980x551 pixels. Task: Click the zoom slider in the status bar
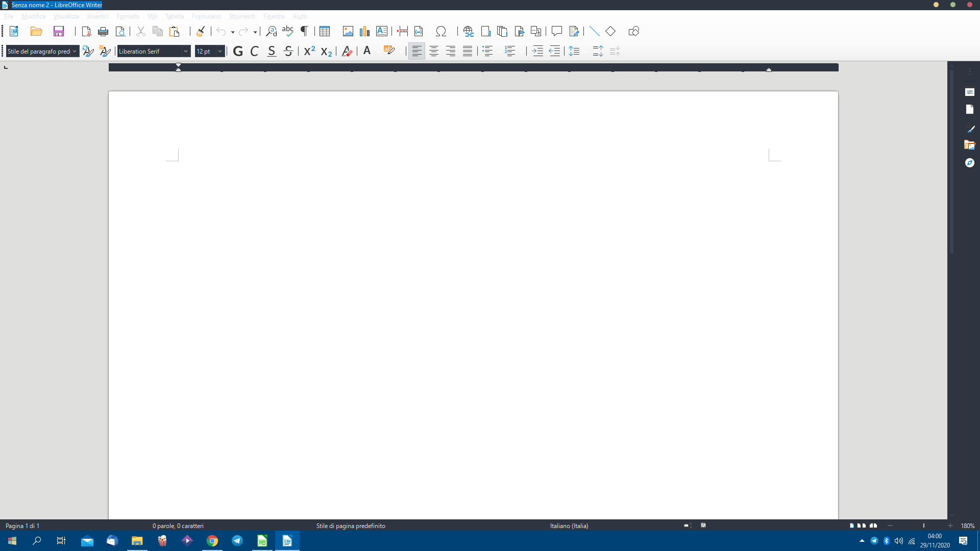923,525
